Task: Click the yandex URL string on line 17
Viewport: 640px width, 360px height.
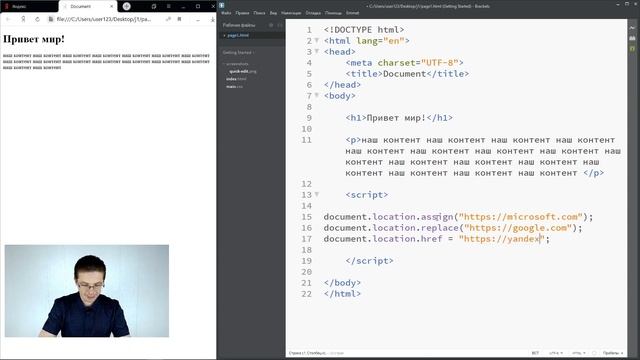Action: coord(502,239)
